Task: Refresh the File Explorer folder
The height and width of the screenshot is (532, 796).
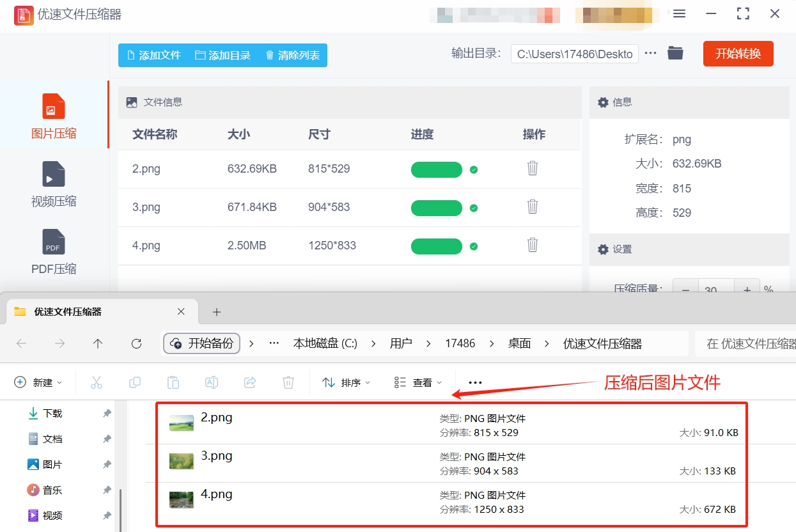Action: (136, 343)
